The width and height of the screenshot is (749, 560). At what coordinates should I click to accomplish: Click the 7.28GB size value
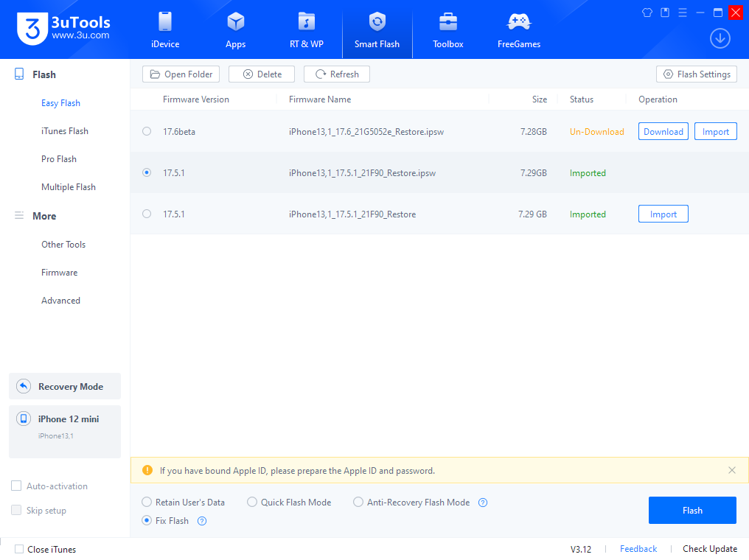[534, 132]
